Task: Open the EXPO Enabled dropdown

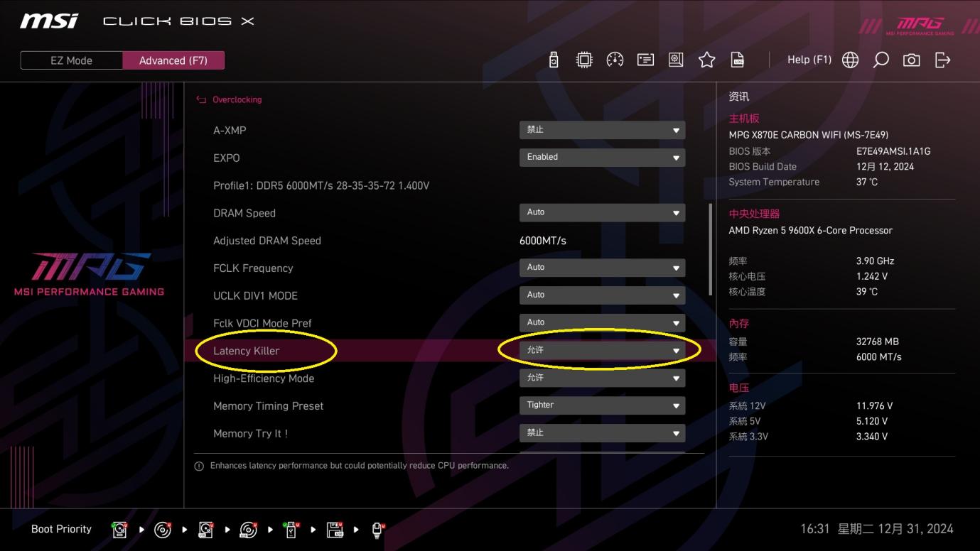Action: (602, 158)
